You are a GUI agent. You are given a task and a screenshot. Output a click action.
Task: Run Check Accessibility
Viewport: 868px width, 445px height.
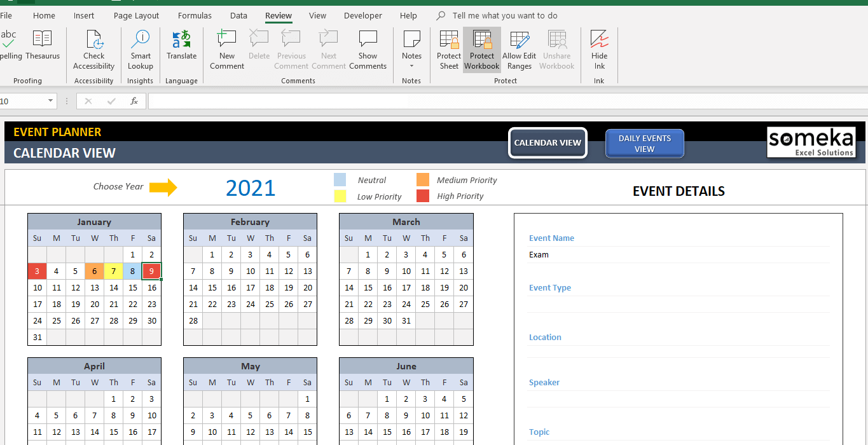point(94,50)
